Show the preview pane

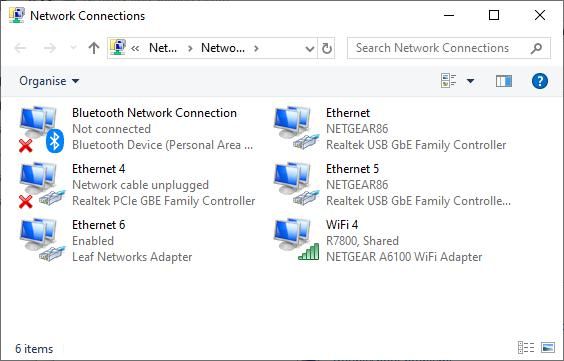point(504,81)
